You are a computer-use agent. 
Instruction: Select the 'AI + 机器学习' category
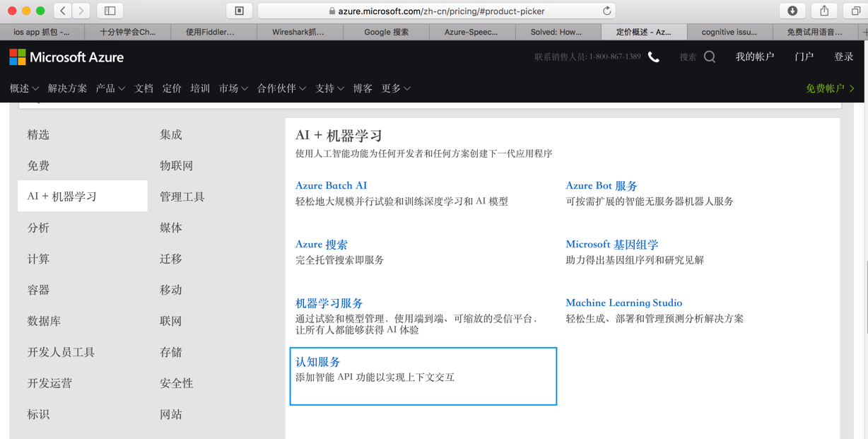(83, 196)
